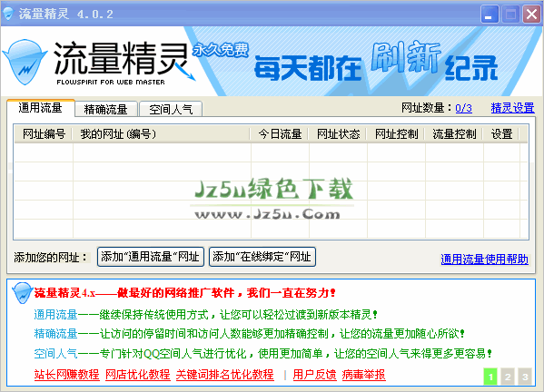544x392 pixels.
Task: Click the 添加您的网址 label
Action: click(x=51, y=257)
